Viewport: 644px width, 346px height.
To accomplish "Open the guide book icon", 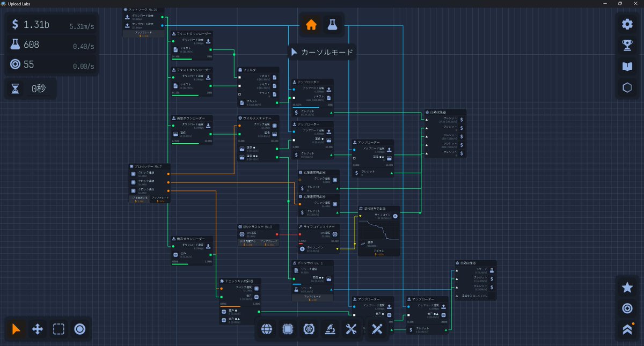I will pyautogui.click(x=627, y=67).
